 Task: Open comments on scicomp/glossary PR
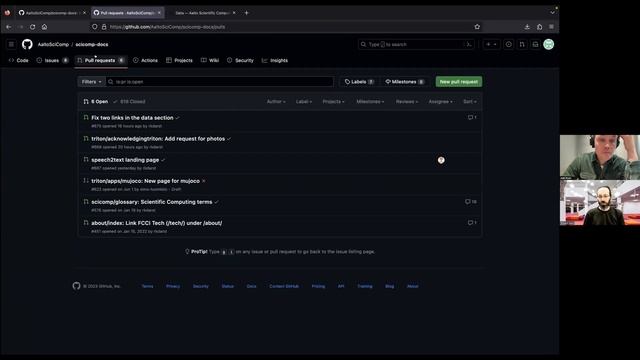pyautogui.click(x=471, y=202)
